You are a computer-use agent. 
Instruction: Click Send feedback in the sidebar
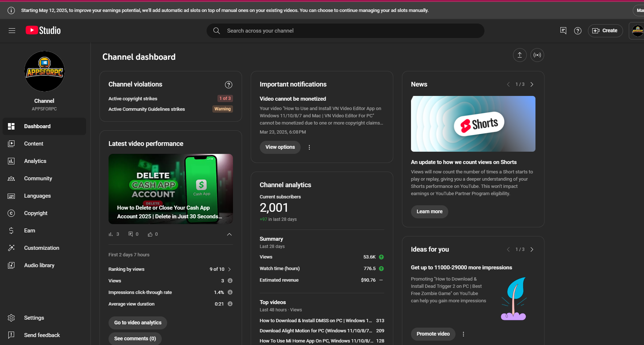(x=44, y=335)
